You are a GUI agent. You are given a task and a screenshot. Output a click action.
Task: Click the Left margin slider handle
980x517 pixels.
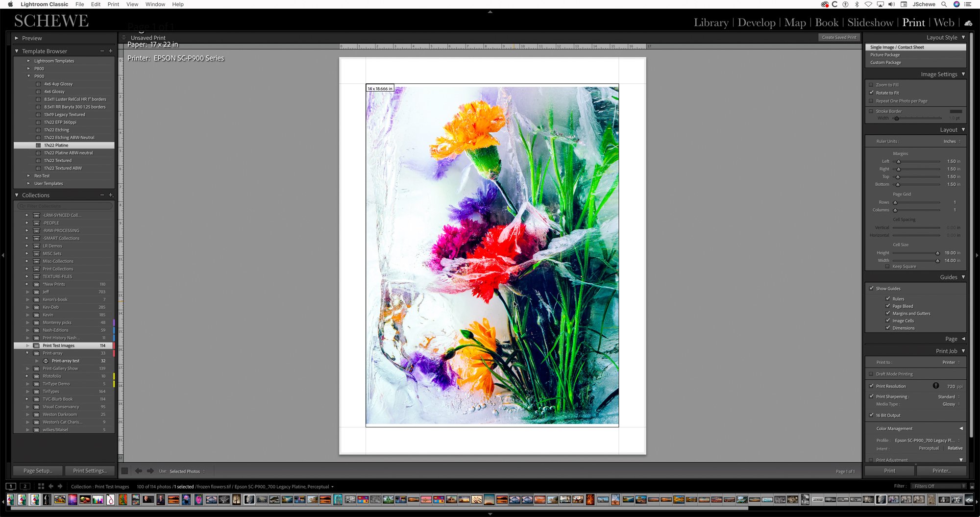click(x=898, y=161)
